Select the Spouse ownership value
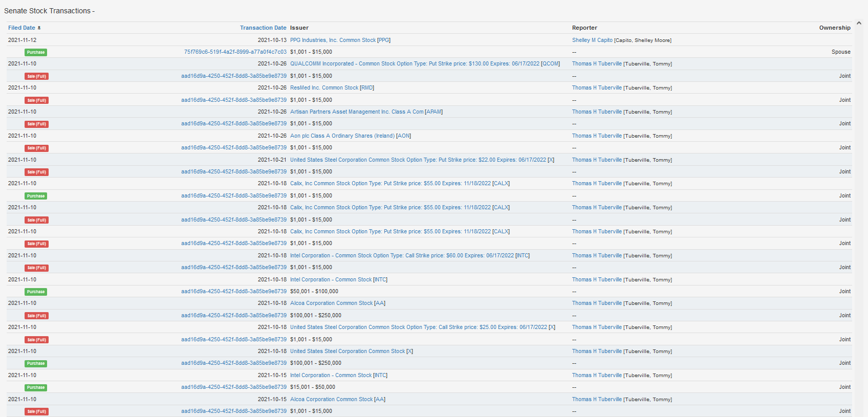 pos(841,52)
